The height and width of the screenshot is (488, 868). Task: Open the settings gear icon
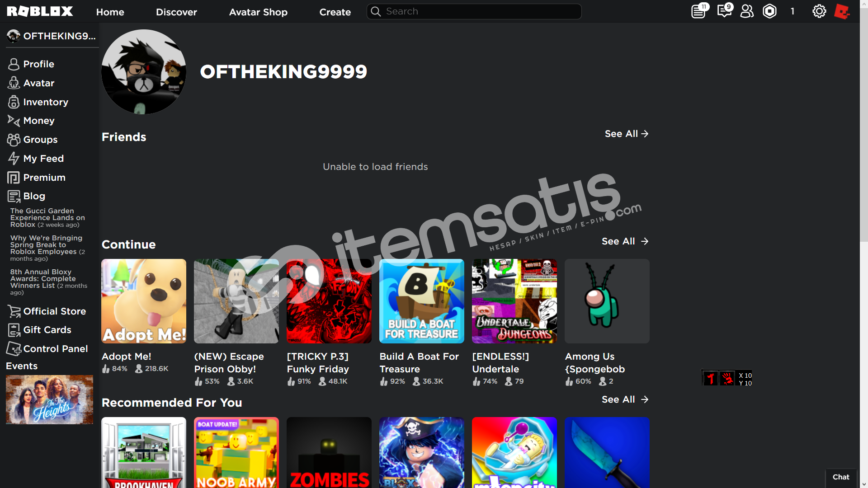pyautogui.click(x=819, y=11)
